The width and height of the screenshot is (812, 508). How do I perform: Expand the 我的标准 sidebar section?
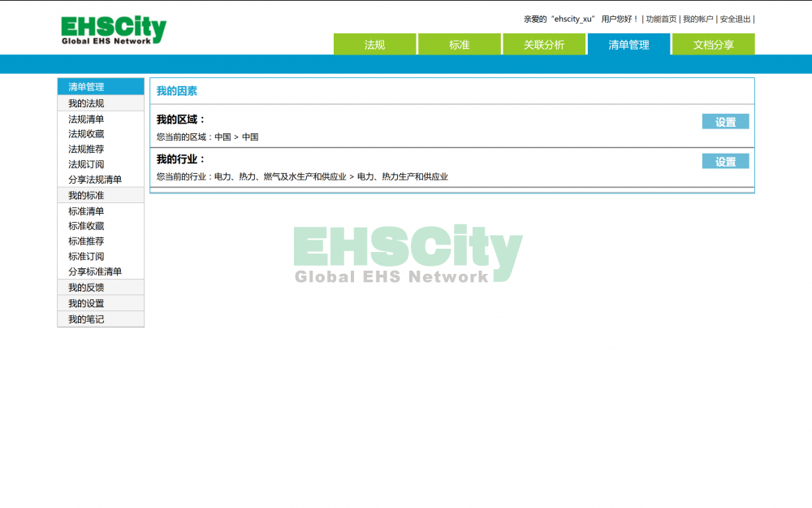click(101, 195)
